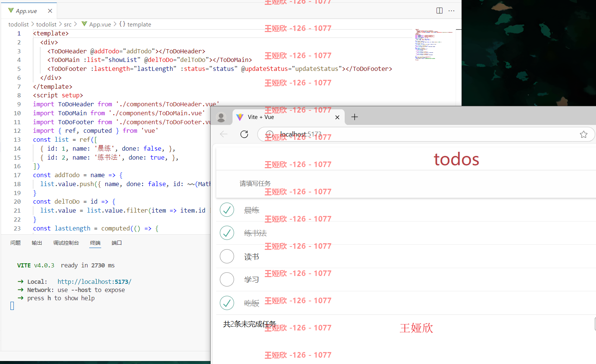Click the code minimap preview
The height and width of the screenshot is (364, 596).
[x=433, y=44]
